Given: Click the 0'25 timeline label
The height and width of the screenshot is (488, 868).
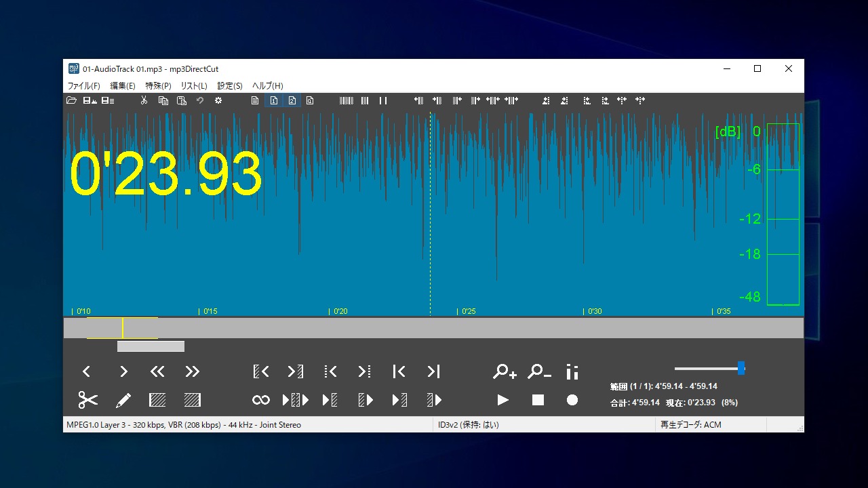Looking at the screenshot, I should (x=469, y=312).
